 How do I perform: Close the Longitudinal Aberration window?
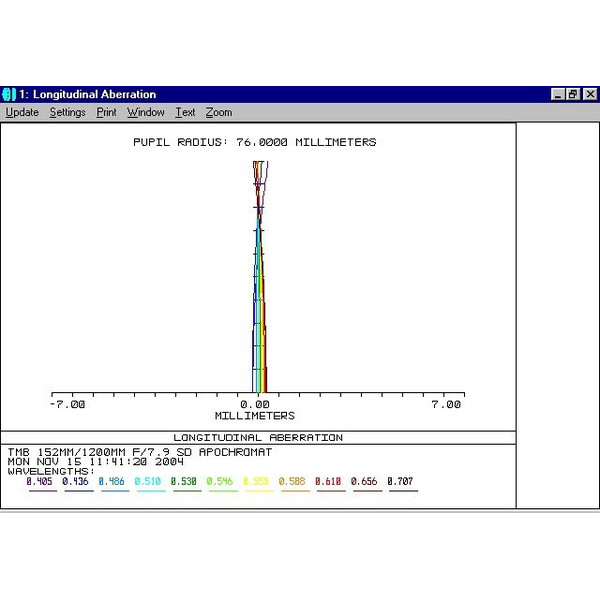588,94
